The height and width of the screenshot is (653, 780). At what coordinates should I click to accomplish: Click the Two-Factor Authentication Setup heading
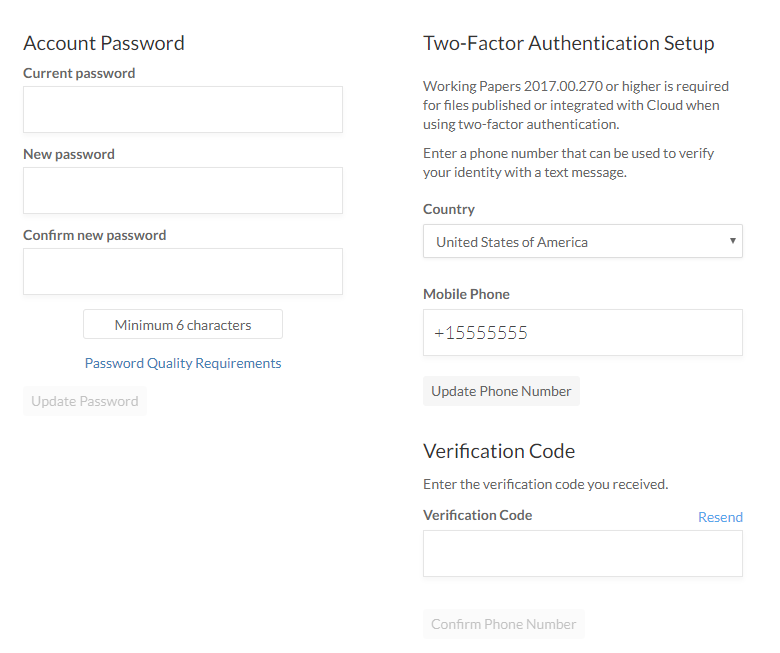[568, 43]
